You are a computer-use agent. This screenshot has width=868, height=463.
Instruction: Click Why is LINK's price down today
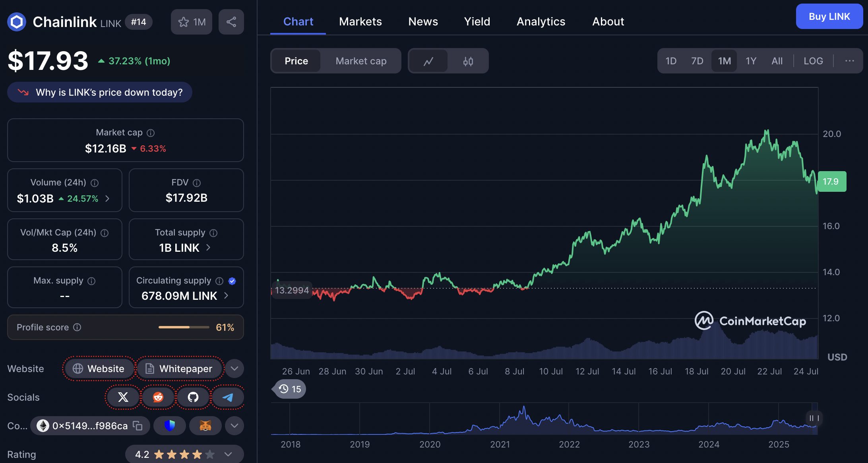pos(100,93)
